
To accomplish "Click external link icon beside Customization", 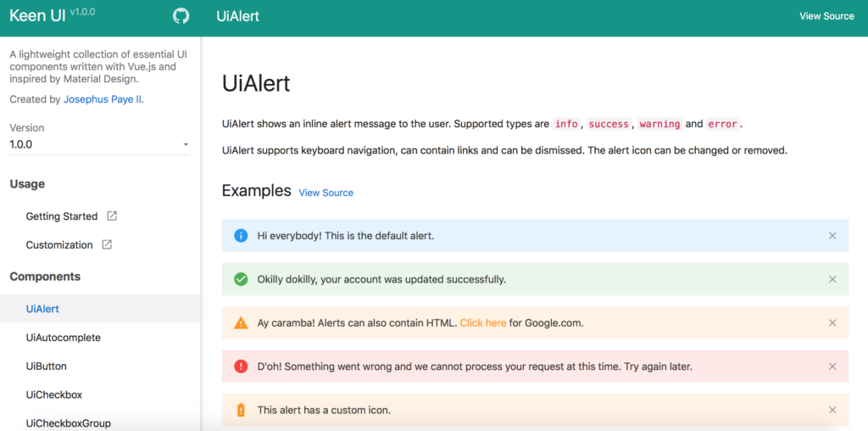I will click(x=107, y=245).
